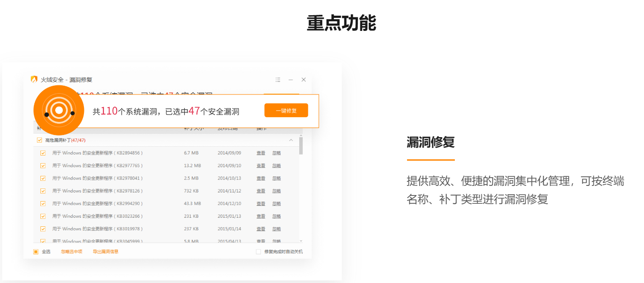Collapse the 高危漏洞补丁 group chevron
The height and width of the screenshot is (283, 644).
click(291, 140)
